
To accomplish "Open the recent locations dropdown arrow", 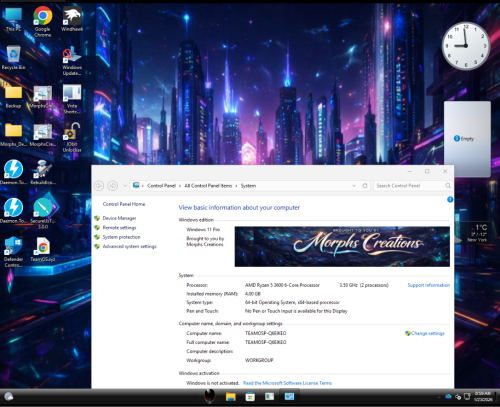I will pyautogui.click(x=125, y=186).
